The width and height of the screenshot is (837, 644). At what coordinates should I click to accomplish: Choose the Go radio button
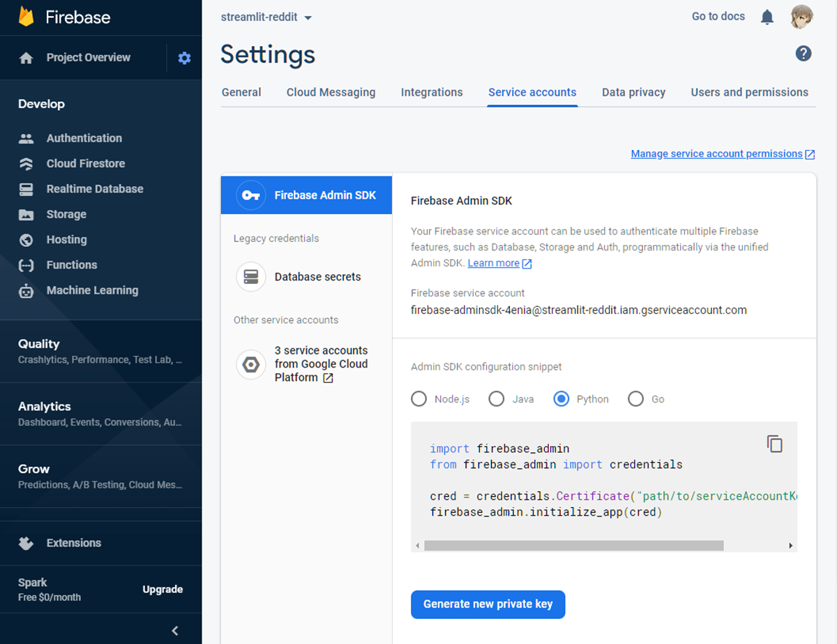coord(635,399)
